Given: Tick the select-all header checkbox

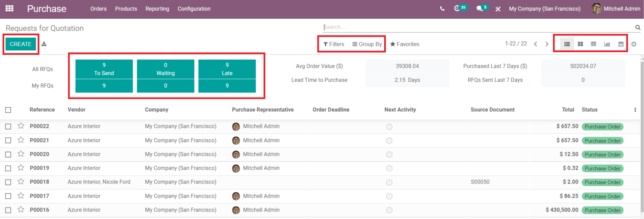Looking at the screenshot, I should click(8, 110).
